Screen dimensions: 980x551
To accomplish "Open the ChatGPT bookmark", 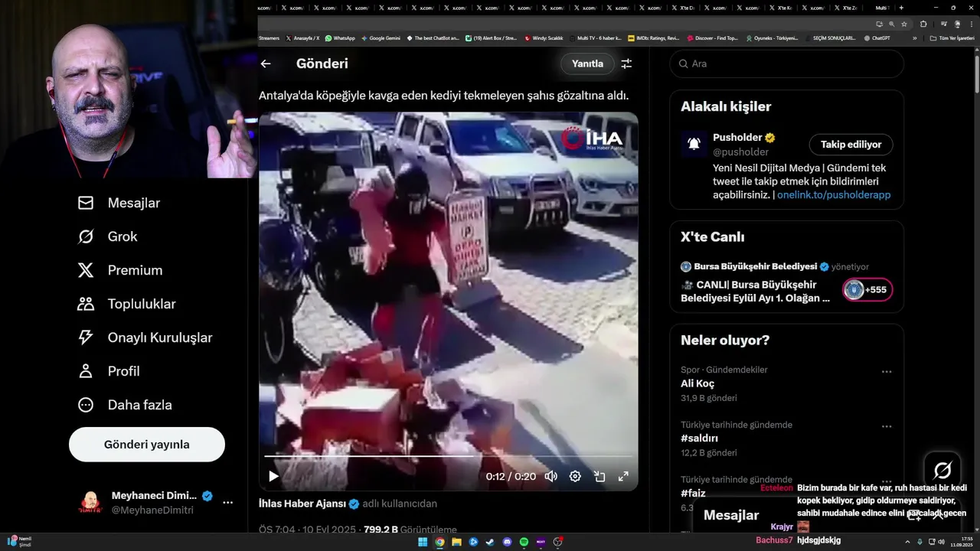I will coord(876,37).
